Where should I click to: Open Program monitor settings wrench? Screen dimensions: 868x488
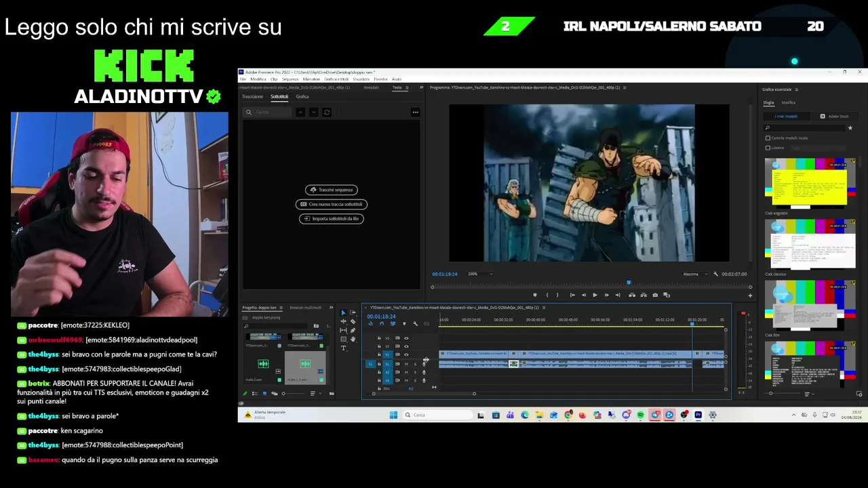[x=715, y=274]
